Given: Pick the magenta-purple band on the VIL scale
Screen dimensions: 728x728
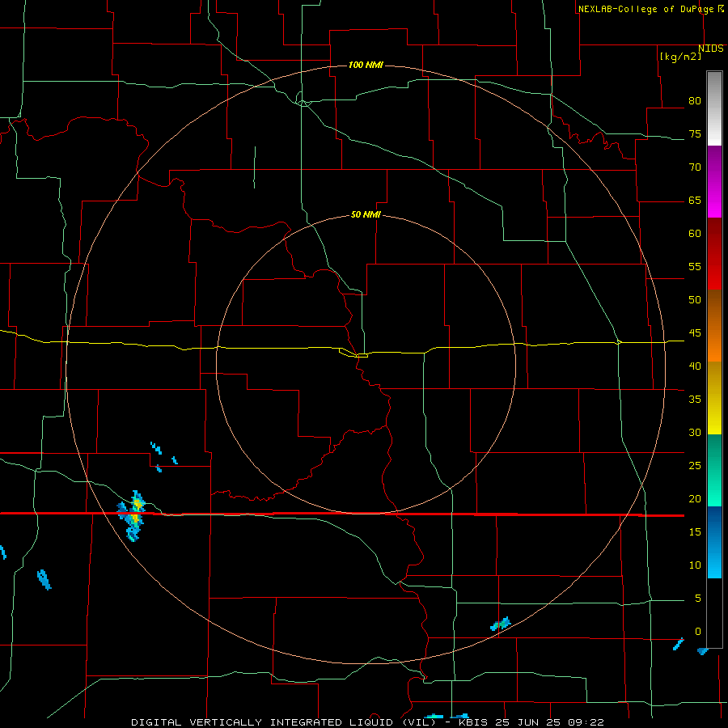Looking at the screenshot, I should (x=714, y=182).
